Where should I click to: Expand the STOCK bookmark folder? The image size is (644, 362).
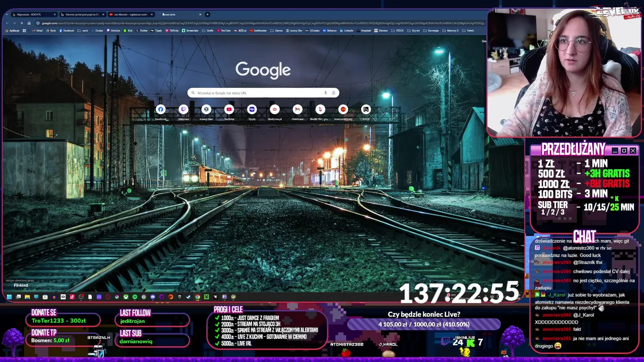tap(397, 31)
